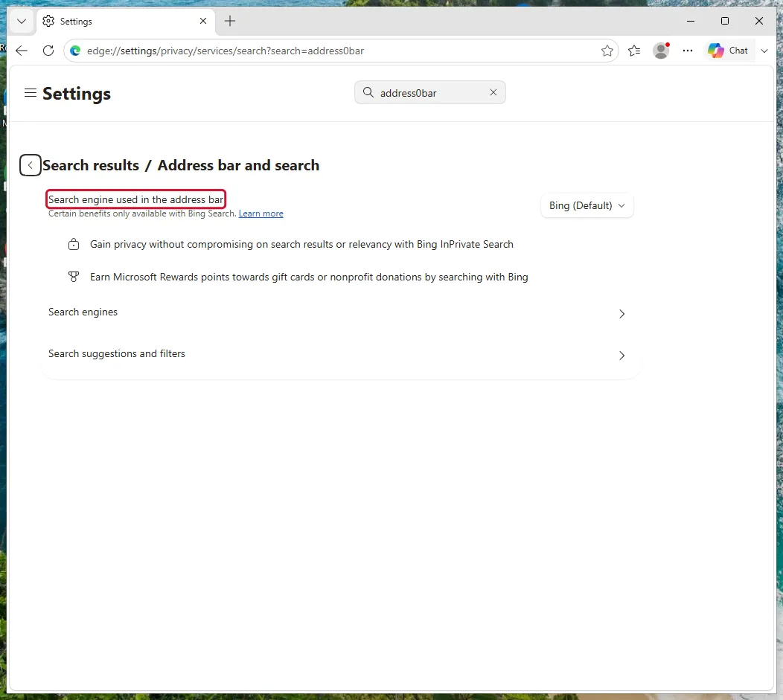Image resolution: width=783 pixels, height=700 pixels.
Task: Refresh the settings page
Action: [48, 51]
